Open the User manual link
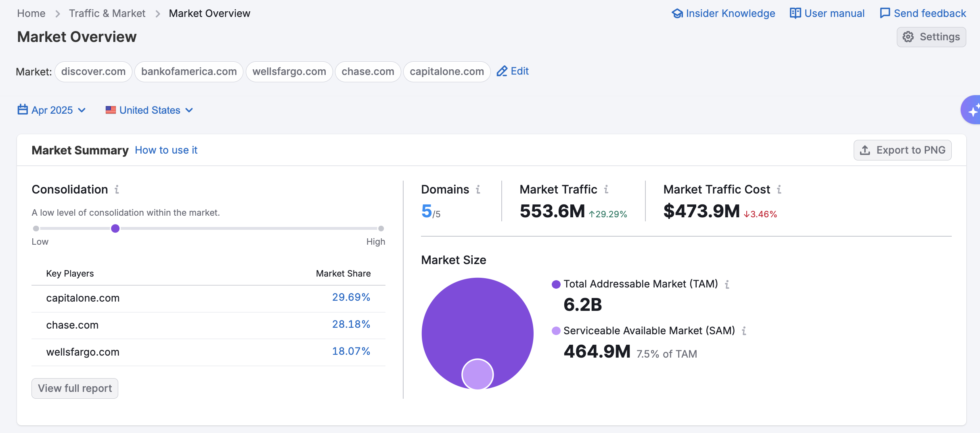Viewport: 980px width, 433px height. click(834, 13)
